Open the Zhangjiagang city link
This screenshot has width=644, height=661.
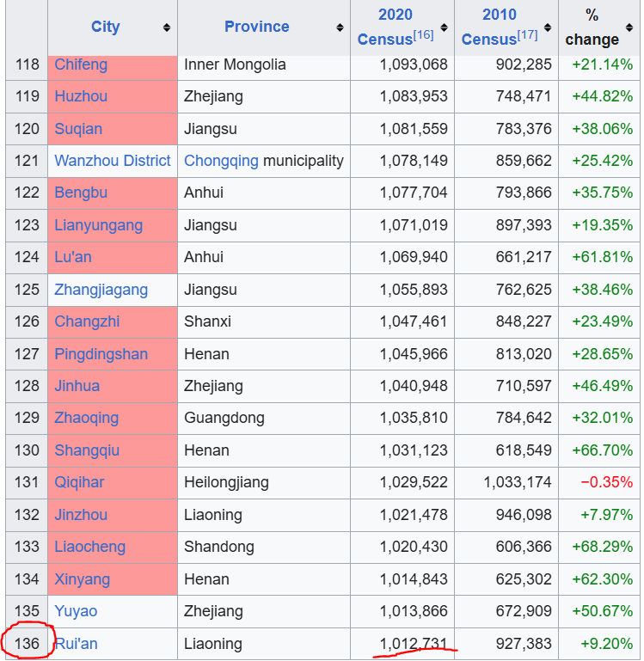click(101, 290)
